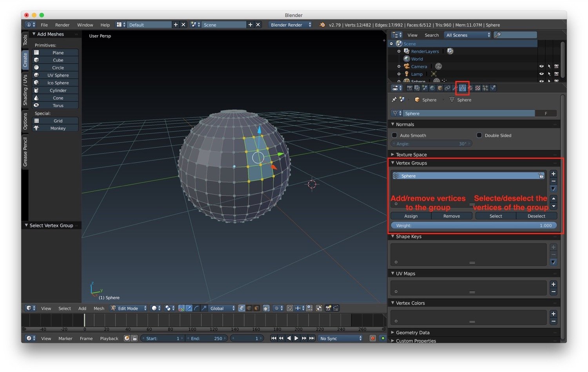Select vertex select mode in the 3D header
Viewport: 588px width, 372px height.
241,308
